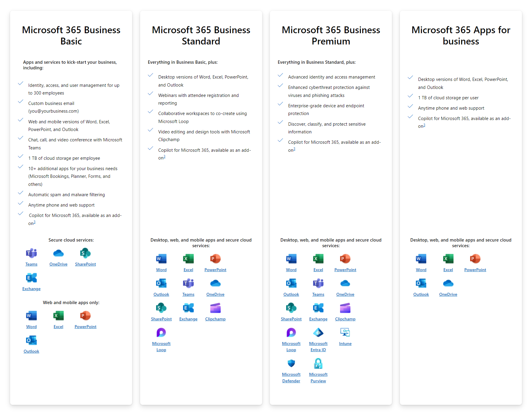532x417 pixels.
Task: Click the Clipchamp icon under Business Standard
Action: click(x=215, y=308)
